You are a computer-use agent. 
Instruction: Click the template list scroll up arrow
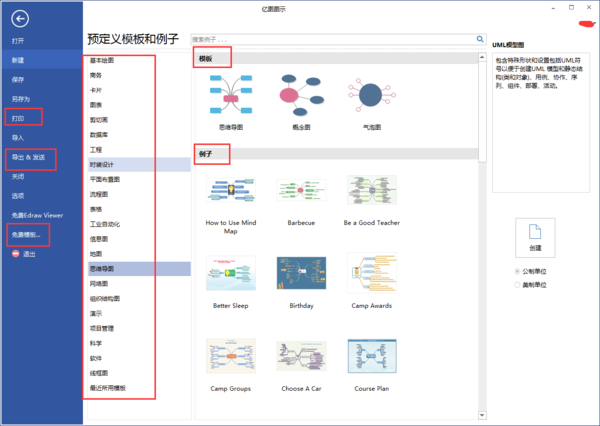482,57
